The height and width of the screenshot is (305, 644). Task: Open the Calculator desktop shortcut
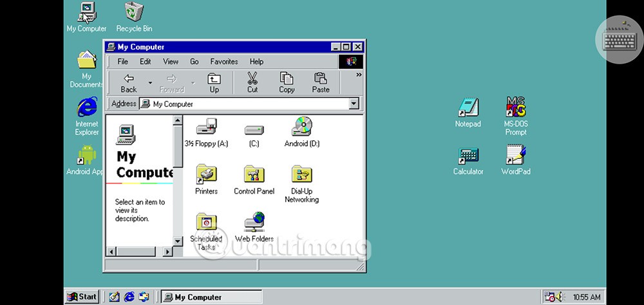tap(468, 157)
